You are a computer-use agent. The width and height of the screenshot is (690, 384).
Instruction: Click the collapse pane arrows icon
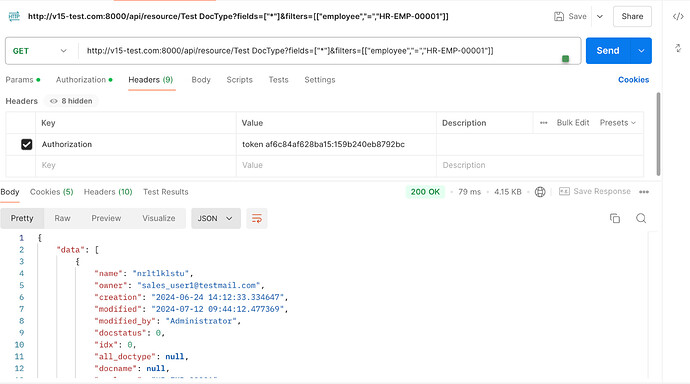click(678, 48)
